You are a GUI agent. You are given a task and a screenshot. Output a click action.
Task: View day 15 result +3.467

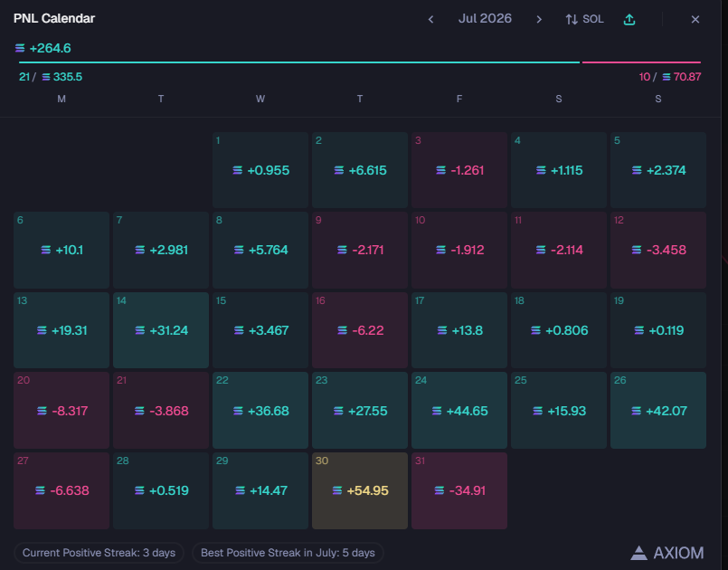click(x=260, y=330)
